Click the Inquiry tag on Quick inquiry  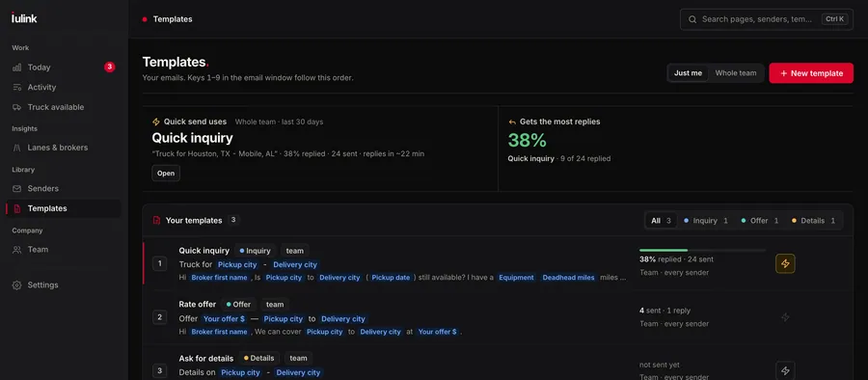[x=256, y=251]
